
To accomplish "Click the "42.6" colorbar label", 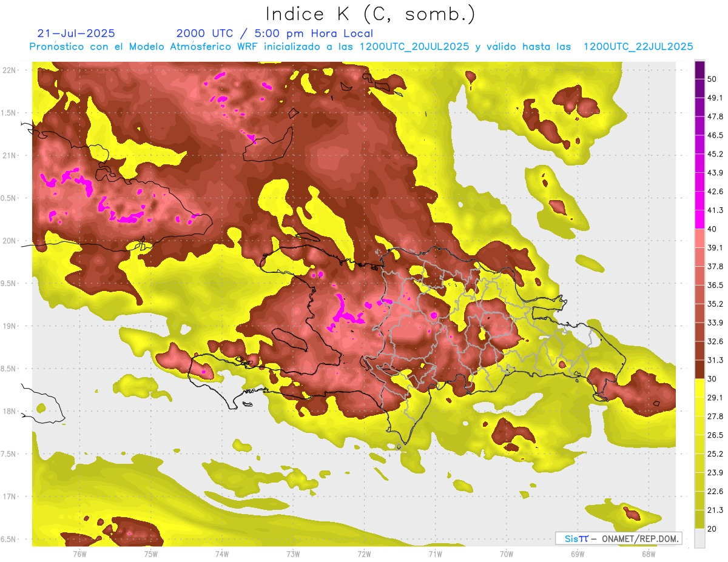I will [715, 192].
